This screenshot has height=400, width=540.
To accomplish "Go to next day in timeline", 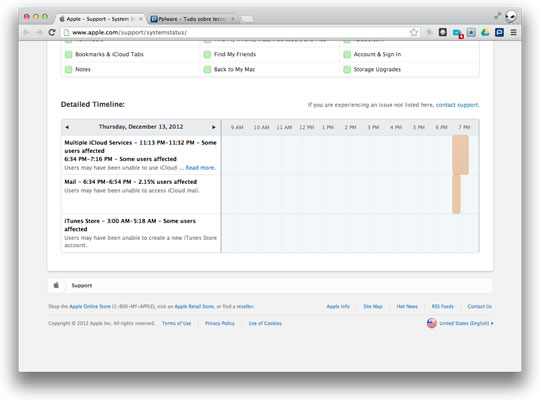I will [x=214, y=127].
